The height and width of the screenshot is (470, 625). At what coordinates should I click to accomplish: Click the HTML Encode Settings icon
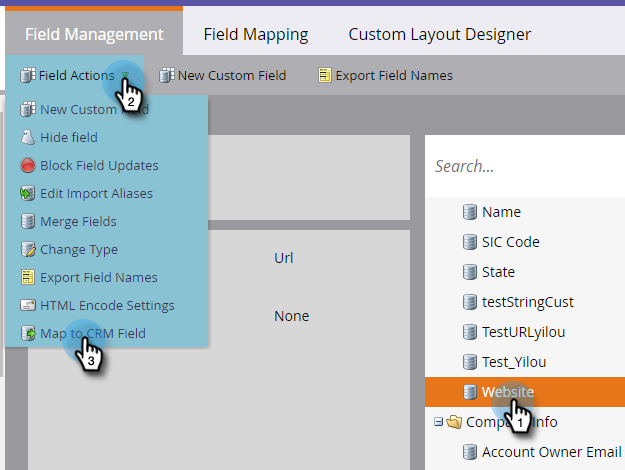pyautogui.click(x=28, y=305)
